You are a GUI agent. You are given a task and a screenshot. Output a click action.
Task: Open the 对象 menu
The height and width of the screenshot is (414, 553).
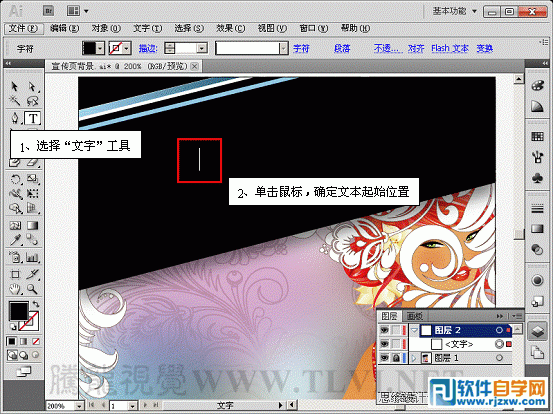[106, 28]
